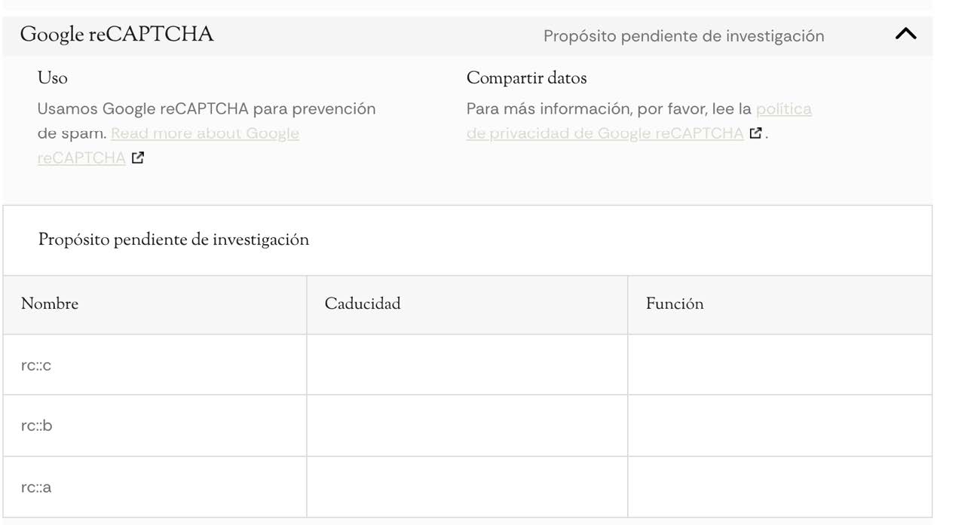Click external-link icon after privacy policy link
Screen dimensions: 980x525
(x=755, y=134)
